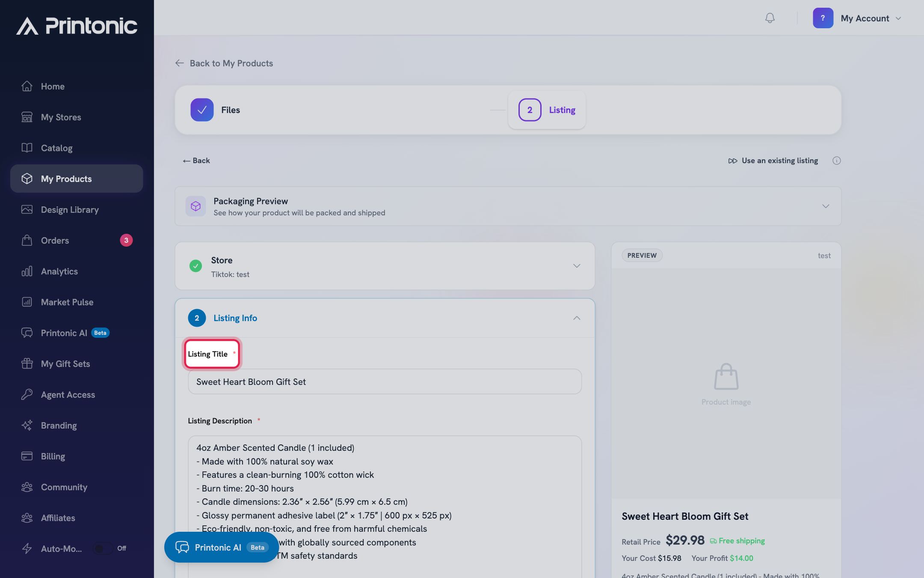The height and width of the screenshot is (578, 924).
Task: Open Printonic AI in the sidebar
Action: tap(77, 333)
